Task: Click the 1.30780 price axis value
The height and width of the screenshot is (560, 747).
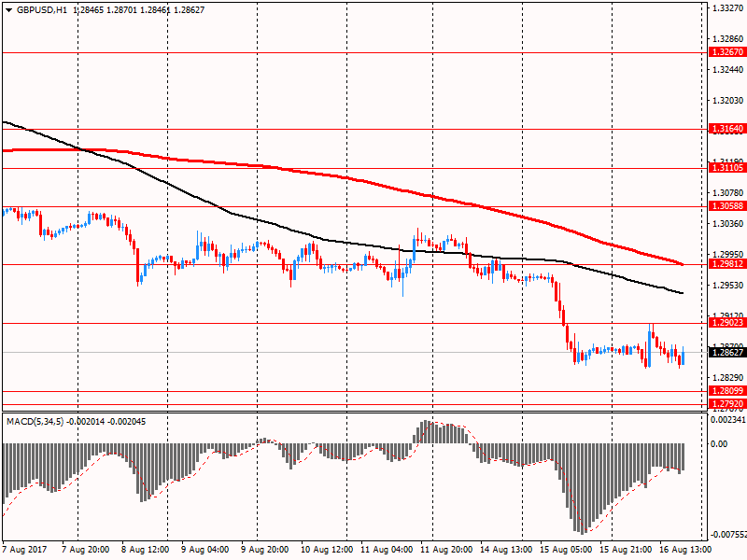Action: pos(728,193)
